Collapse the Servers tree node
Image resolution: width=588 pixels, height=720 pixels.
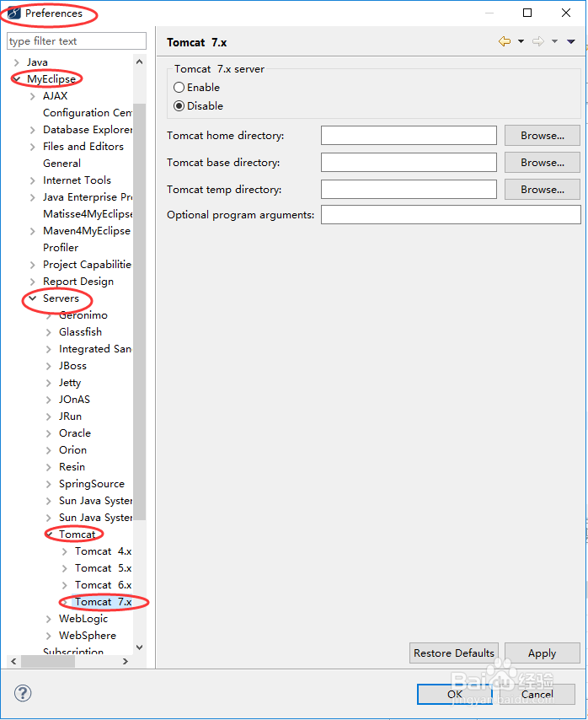[33, 298]
